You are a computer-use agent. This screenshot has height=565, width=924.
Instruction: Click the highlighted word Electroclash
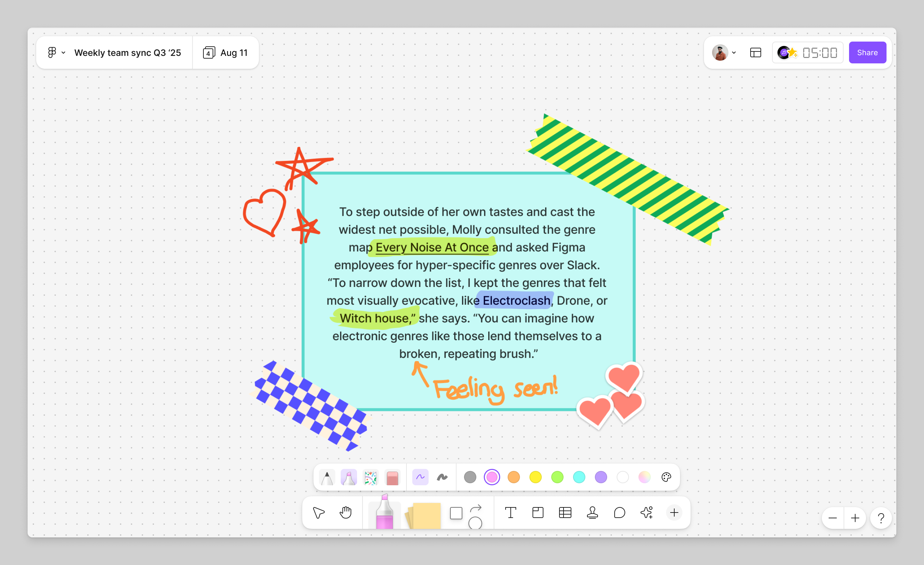[x=517, y=301]
